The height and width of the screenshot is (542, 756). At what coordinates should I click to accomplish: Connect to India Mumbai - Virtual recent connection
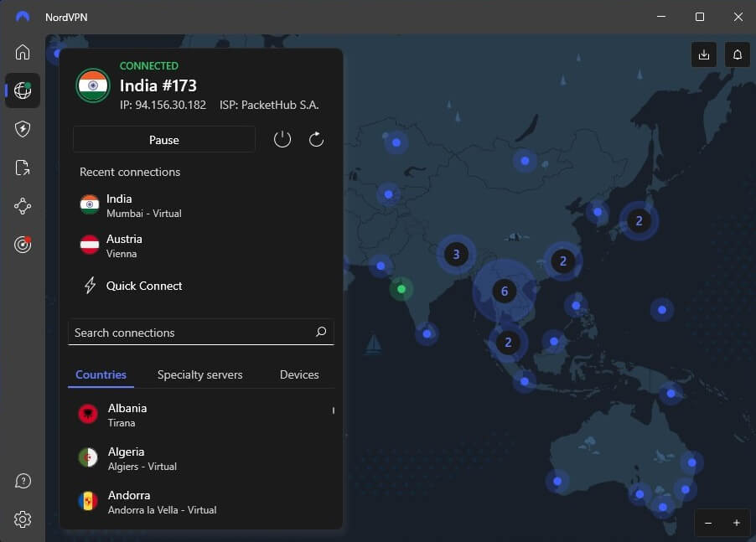[x=200, y=206]
